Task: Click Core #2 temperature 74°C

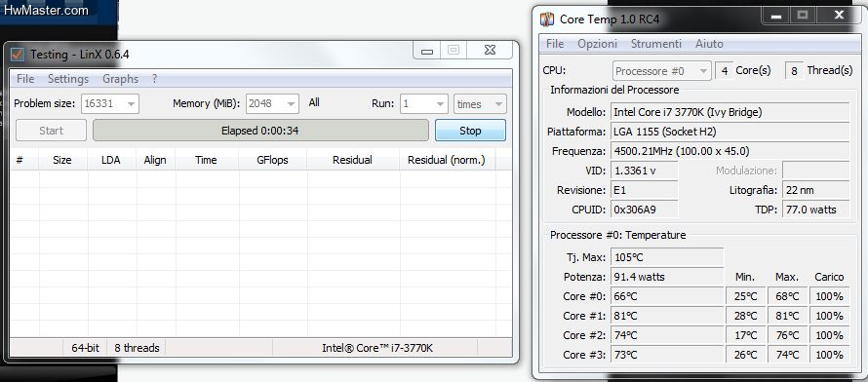Action: point(667,335)
